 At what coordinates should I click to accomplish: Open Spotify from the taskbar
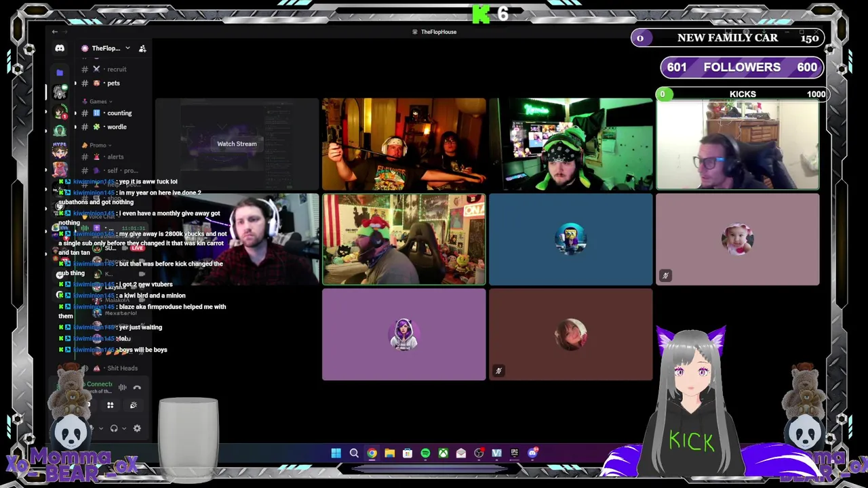click(x=425, y=453)
